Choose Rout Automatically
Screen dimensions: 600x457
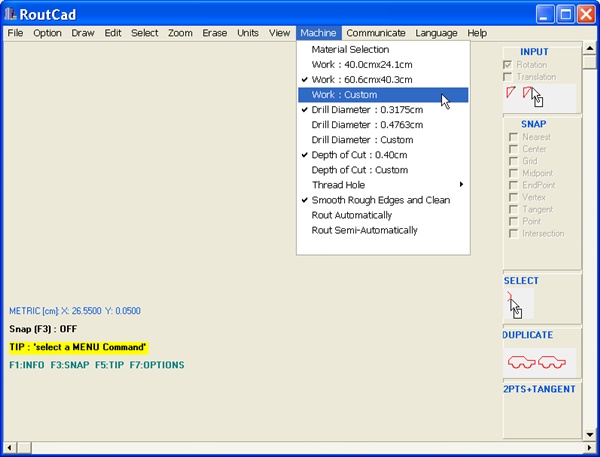383,215
